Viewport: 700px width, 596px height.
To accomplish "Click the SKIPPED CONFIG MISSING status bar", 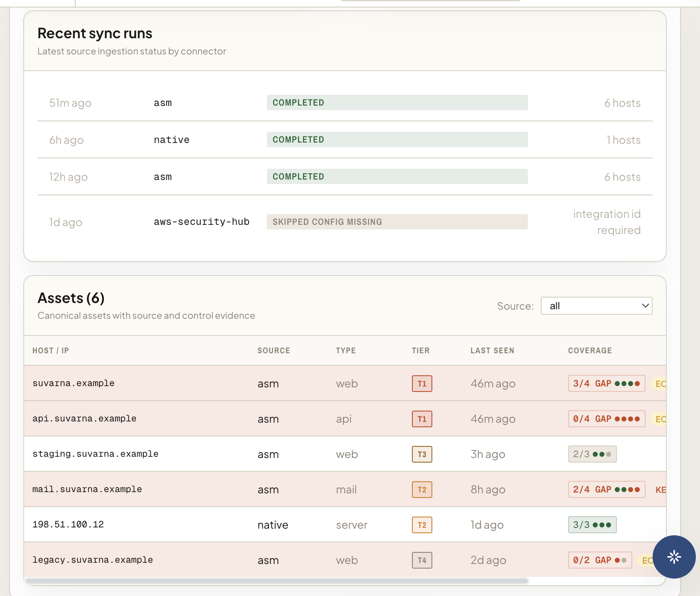I will click(397, 222).
